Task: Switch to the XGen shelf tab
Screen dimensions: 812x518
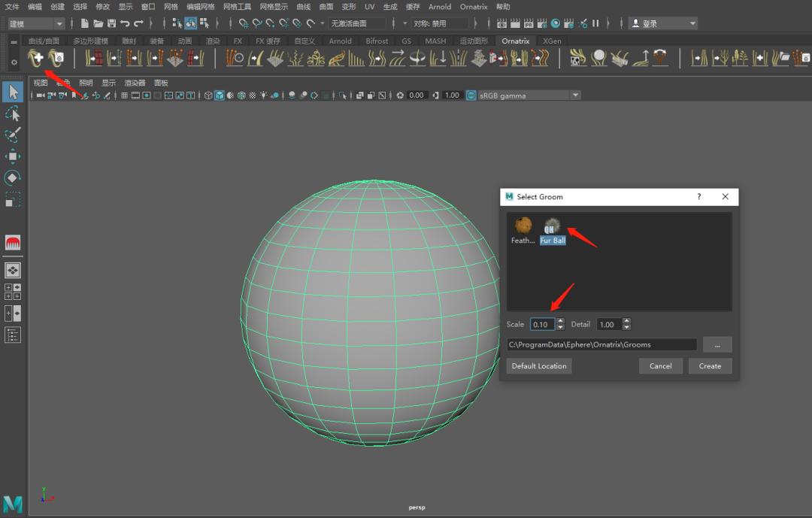Action: tap(551, 41)
